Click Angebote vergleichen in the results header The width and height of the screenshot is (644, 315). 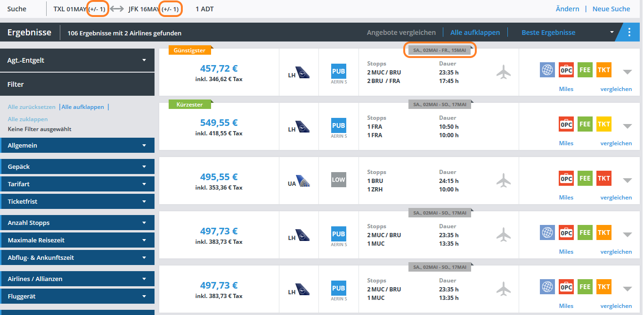coord(401,33)
